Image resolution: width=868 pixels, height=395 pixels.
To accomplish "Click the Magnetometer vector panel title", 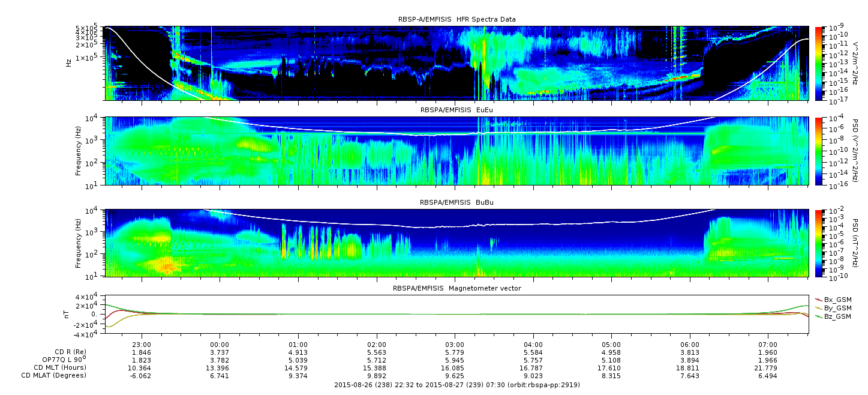I will tap(457, 288).
